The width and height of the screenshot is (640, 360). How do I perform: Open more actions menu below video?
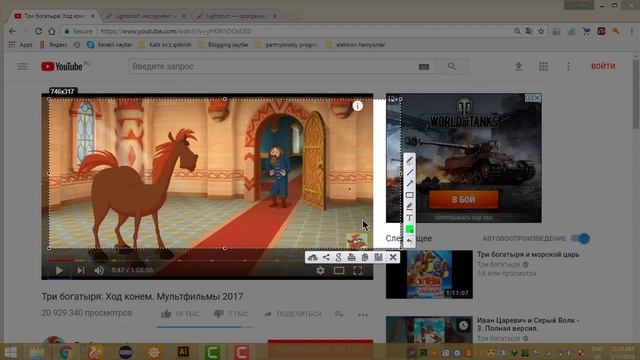pyautogui.click(x=362, y=314)
